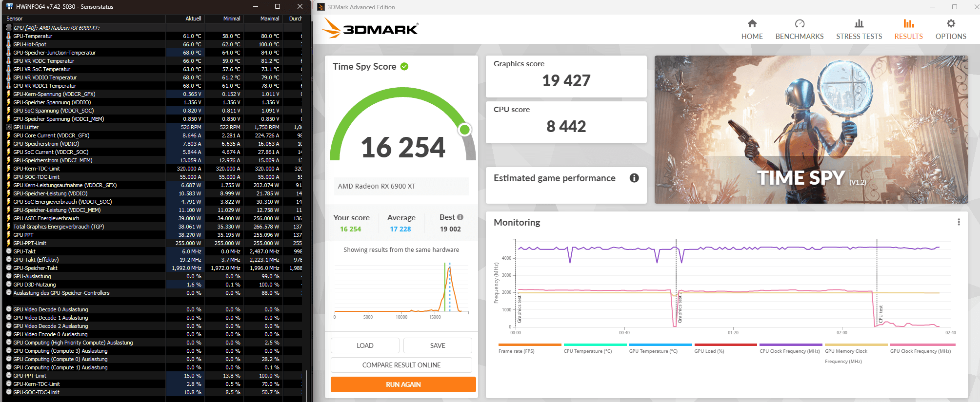Click the lightning icon of GPU-Speicherstrom (VDDIO)
This screenshot has width=980, height=402.
(8, 144)
